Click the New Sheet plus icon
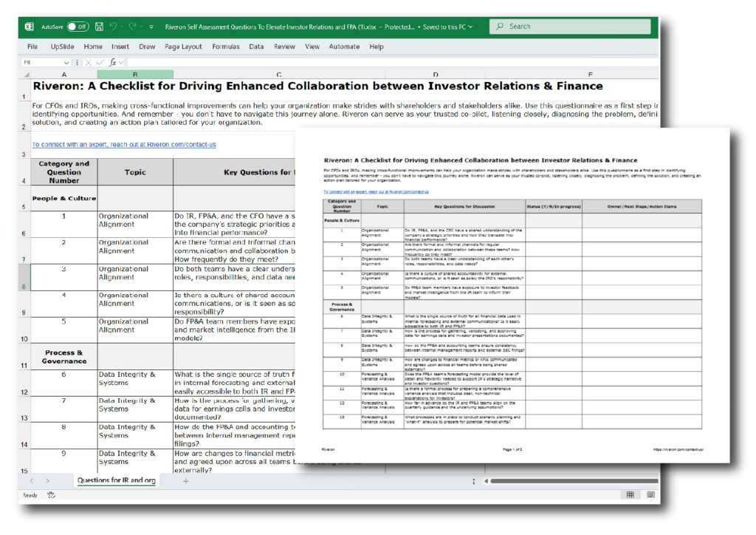Viewport: 756px width, 535px height. click(185, 481)
